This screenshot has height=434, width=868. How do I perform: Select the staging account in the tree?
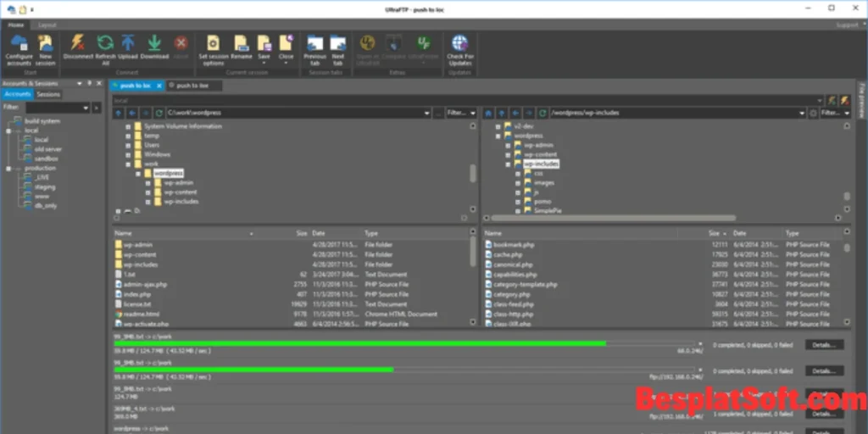45,187
